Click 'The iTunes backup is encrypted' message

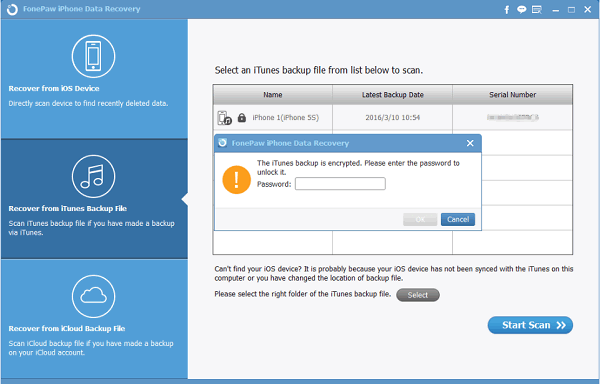pyautogui.click(x=358, y=168)
